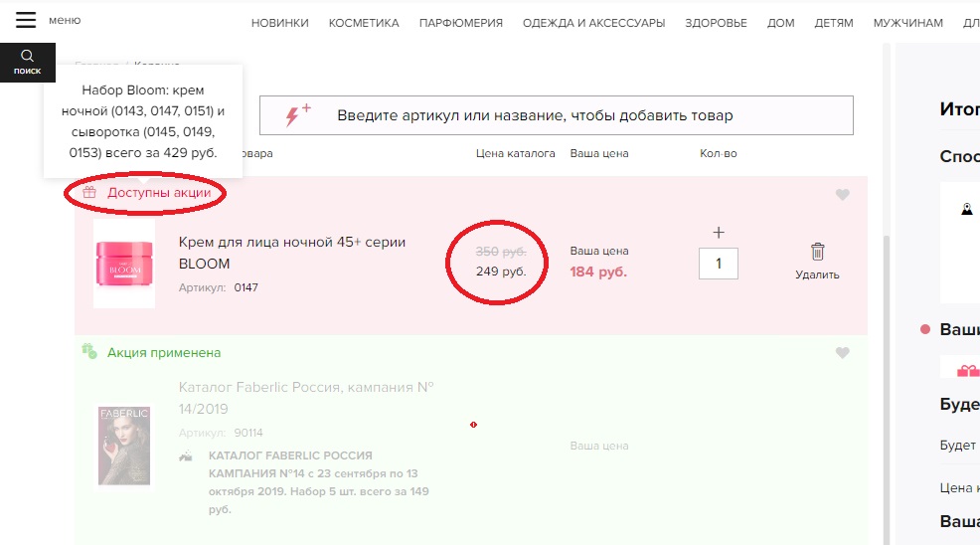Click the quantity field showing 1
980x545 pixels.
tap(719, 264)
